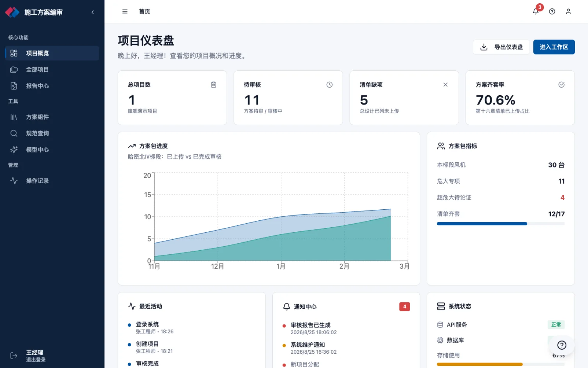
Task: Open 全部项目 from the sidebar
Action: tap(52, 70)
